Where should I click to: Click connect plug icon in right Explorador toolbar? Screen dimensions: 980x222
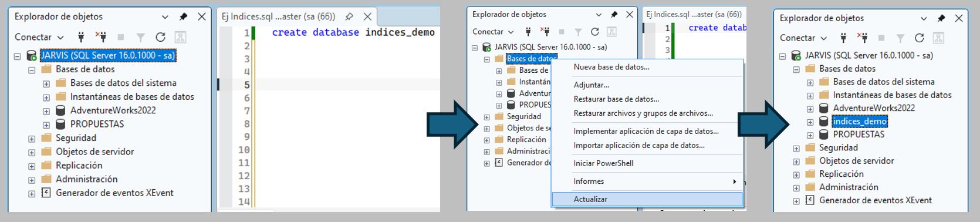(x=843, y=38)
